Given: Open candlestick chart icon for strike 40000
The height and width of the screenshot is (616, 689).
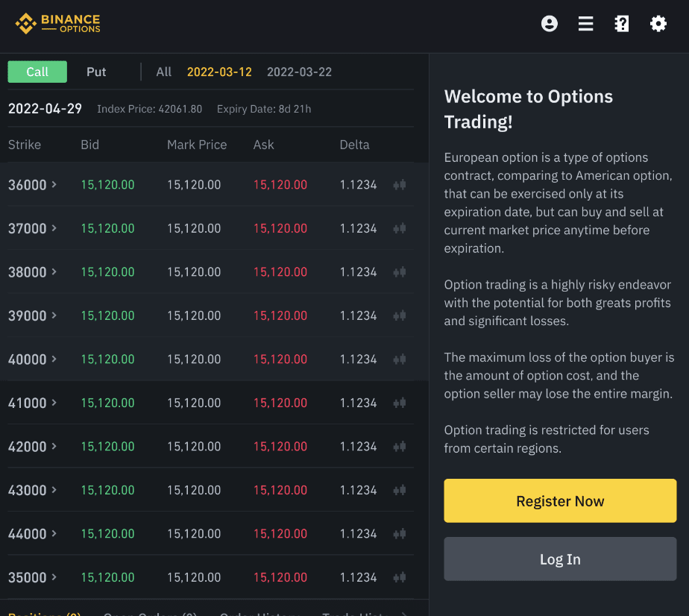Looking at the screenshot, I should click(x=400, y=359).
